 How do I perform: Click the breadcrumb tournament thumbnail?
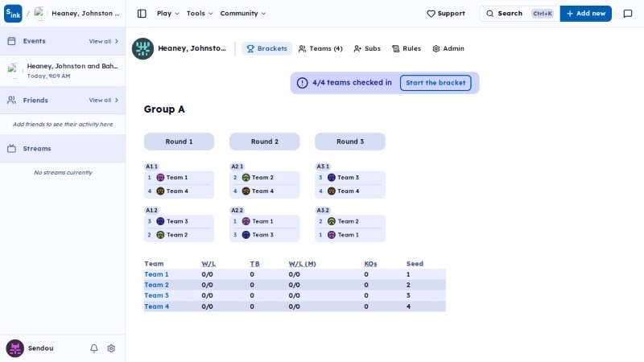[39, 13]
